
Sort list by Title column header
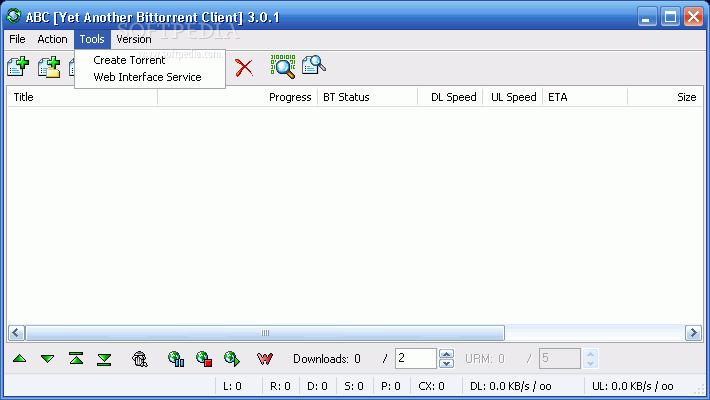[x=82, y=97]
